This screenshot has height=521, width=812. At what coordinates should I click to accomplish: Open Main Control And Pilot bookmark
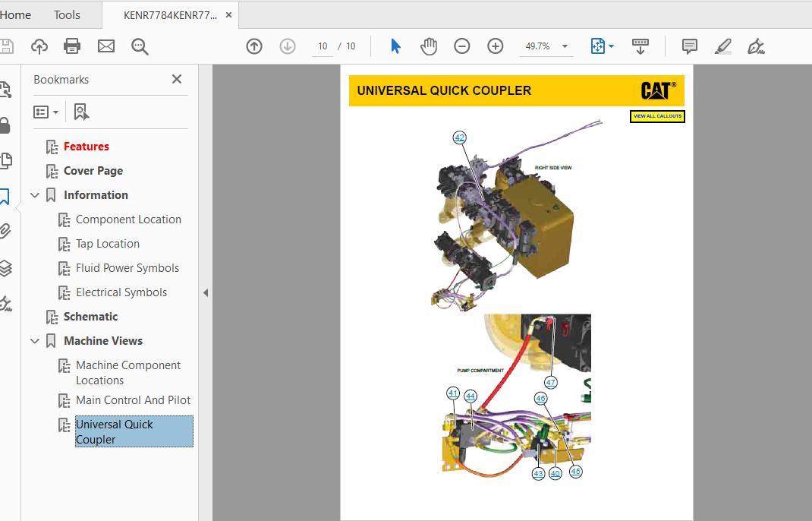coord(133,400)
